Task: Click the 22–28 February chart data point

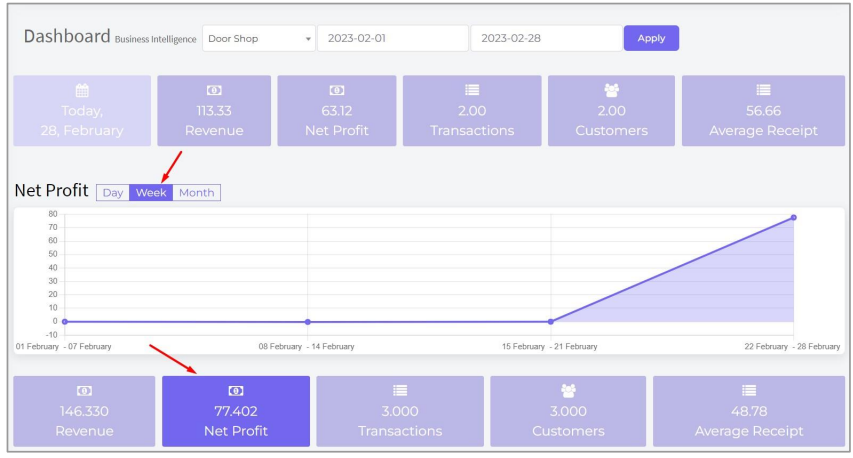Action: [794, 218]
